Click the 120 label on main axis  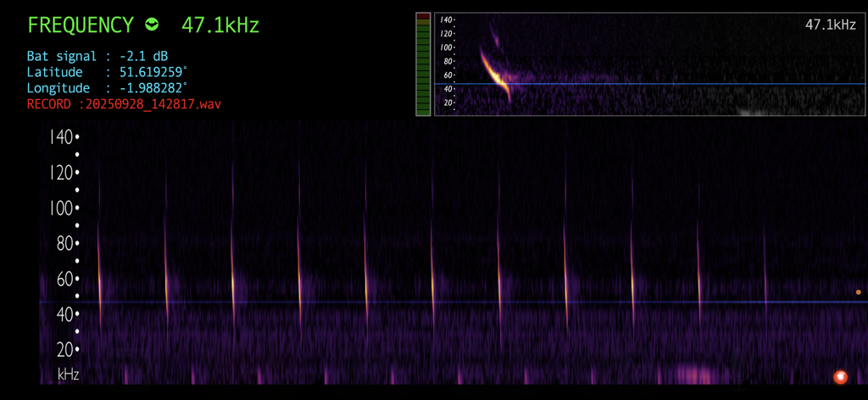click(61, 173)
